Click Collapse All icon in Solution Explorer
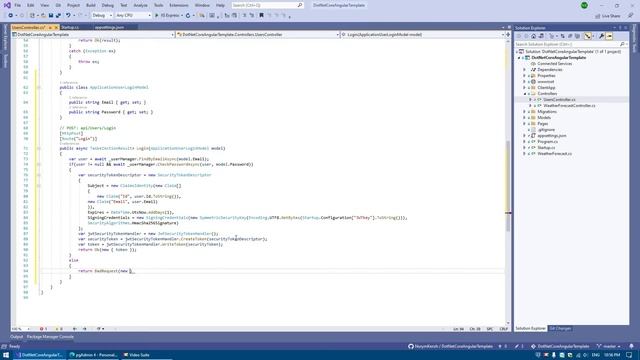The image size is (640, 360). pos(570,36)
